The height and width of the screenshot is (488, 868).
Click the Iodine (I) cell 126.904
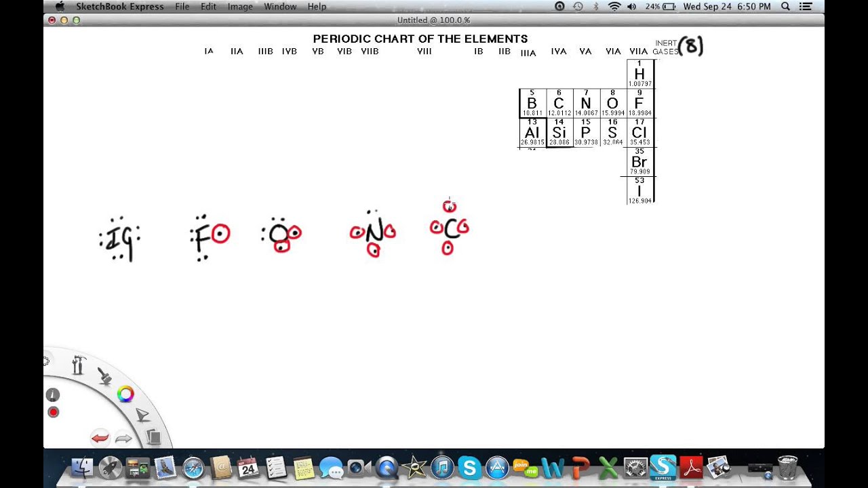(x=639, y=190)
